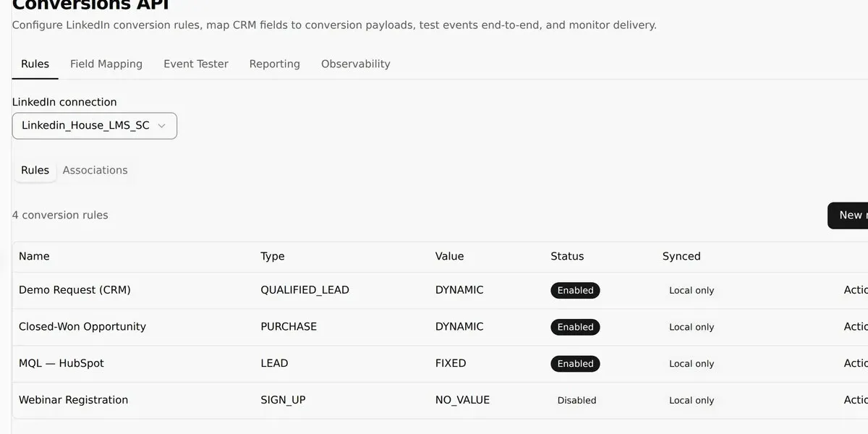Click the LinkedIn connection label

(64, 102)
